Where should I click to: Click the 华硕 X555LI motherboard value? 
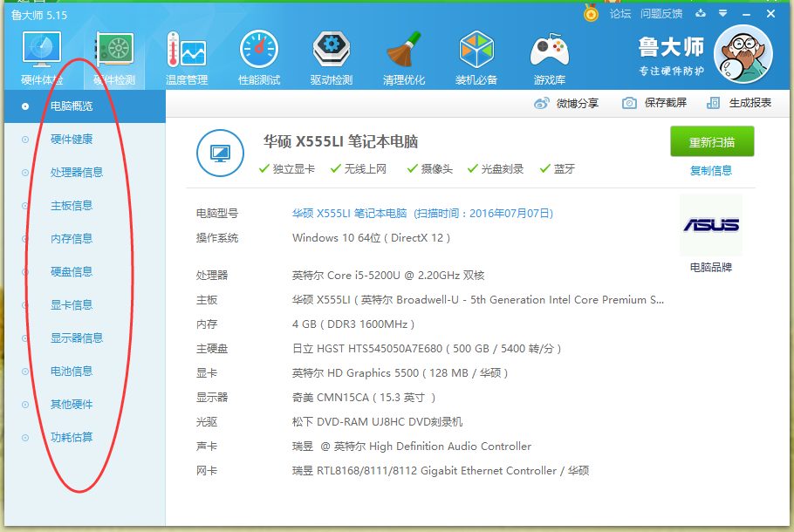477,300
